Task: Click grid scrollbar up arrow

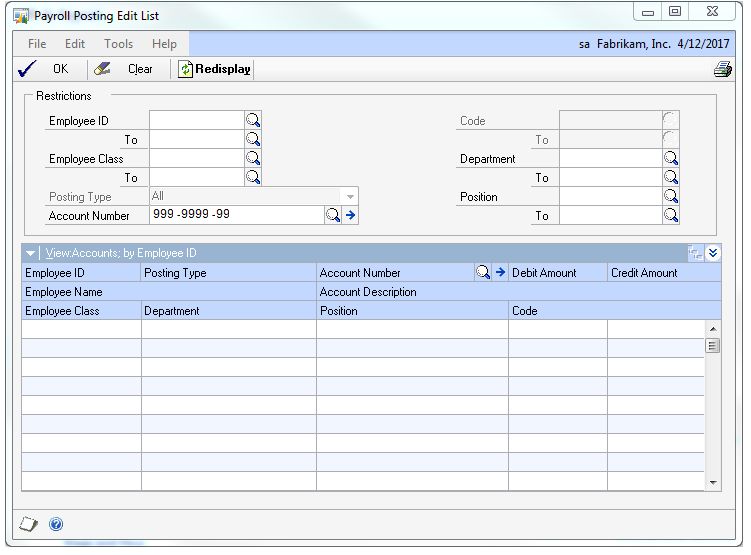Action: 713,329
